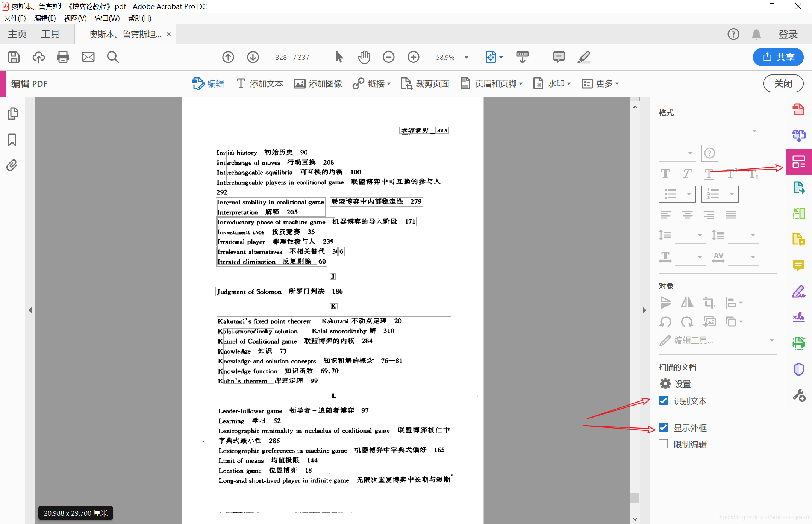
Task: Uncheck the 显示外框 checkbox
Action: tap(664, 427)
